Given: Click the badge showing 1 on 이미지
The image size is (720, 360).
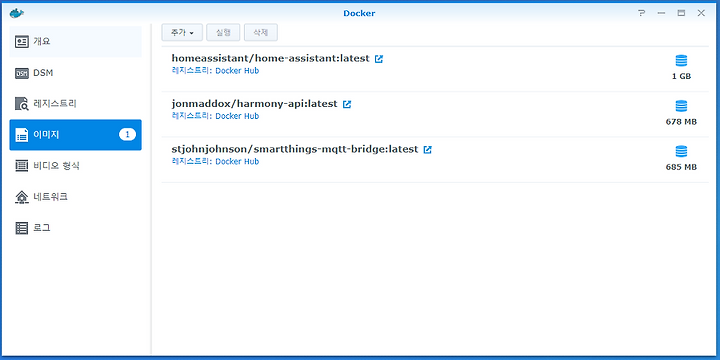Looking at the screenshot, I should [x=127, y=135].
